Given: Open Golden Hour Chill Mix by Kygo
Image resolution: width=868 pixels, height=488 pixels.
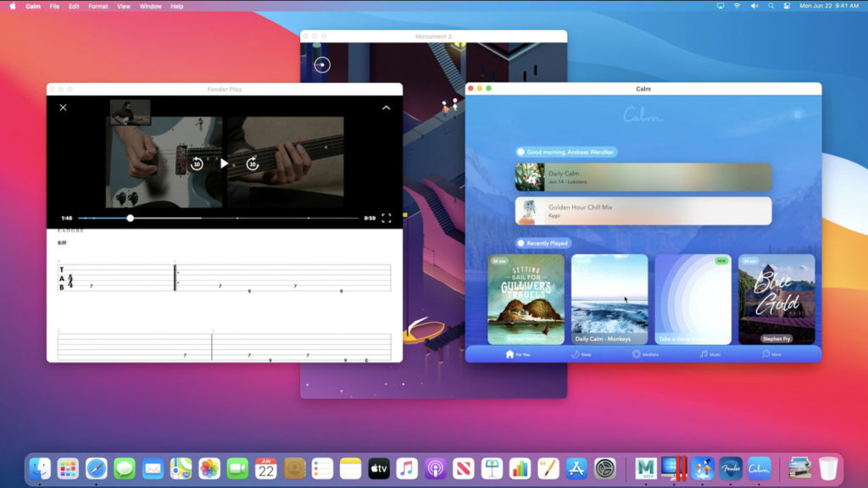Looking at the screenshot, I should point(643,211).
